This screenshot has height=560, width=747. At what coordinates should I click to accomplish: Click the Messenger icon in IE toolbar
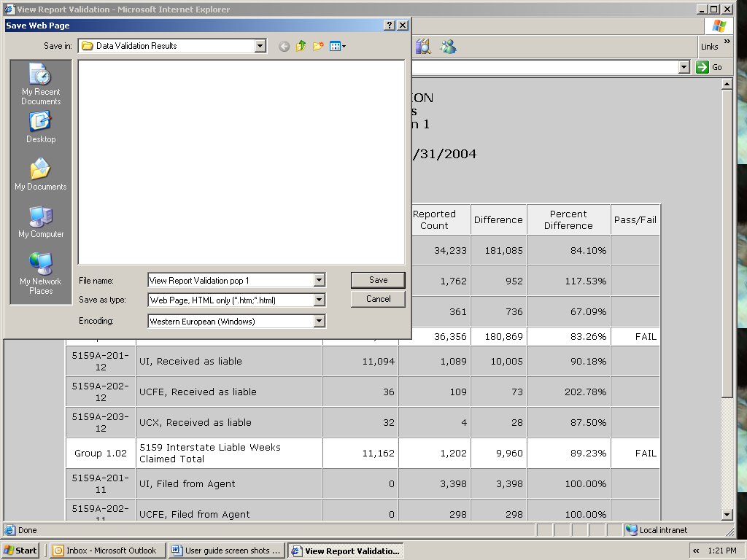pos(448,47)
